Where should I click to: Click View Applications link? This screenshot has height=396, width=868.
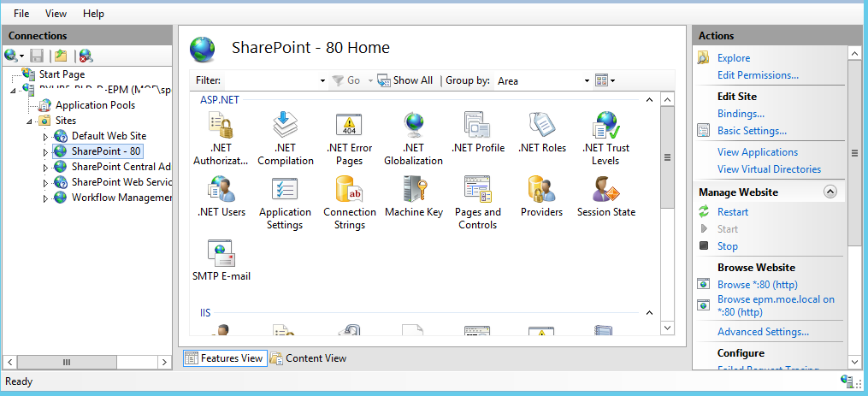[758, 151]
